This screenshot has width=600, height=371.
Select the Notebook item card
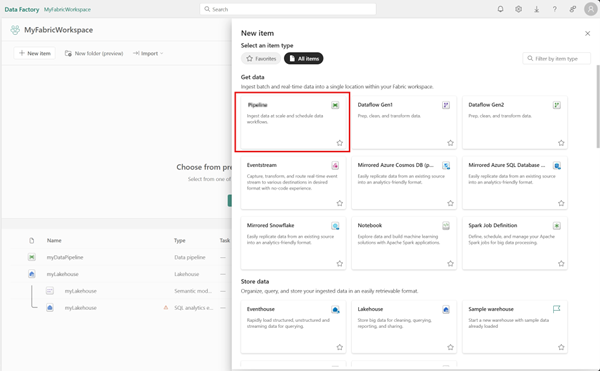click(404, 243)
